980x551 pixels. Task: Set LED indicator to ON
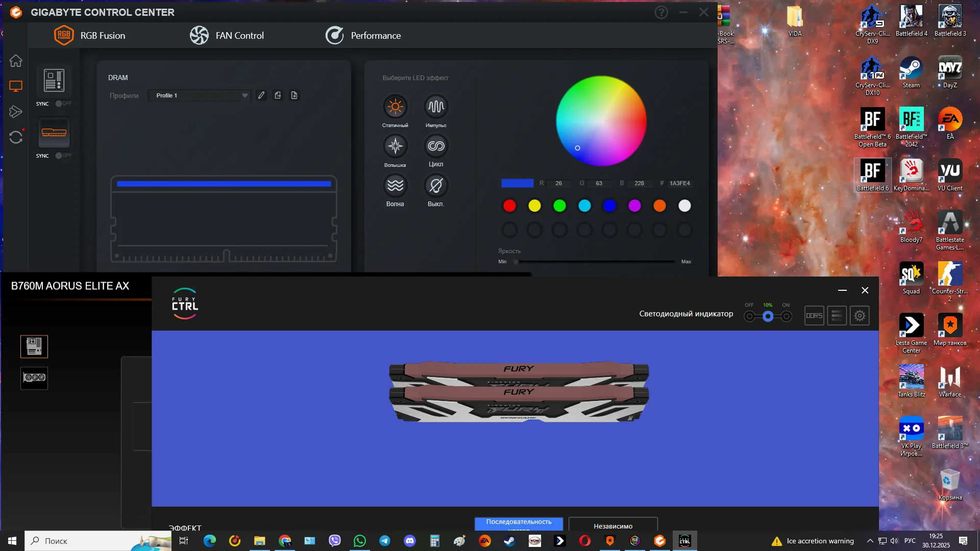[x=786, y=316]
